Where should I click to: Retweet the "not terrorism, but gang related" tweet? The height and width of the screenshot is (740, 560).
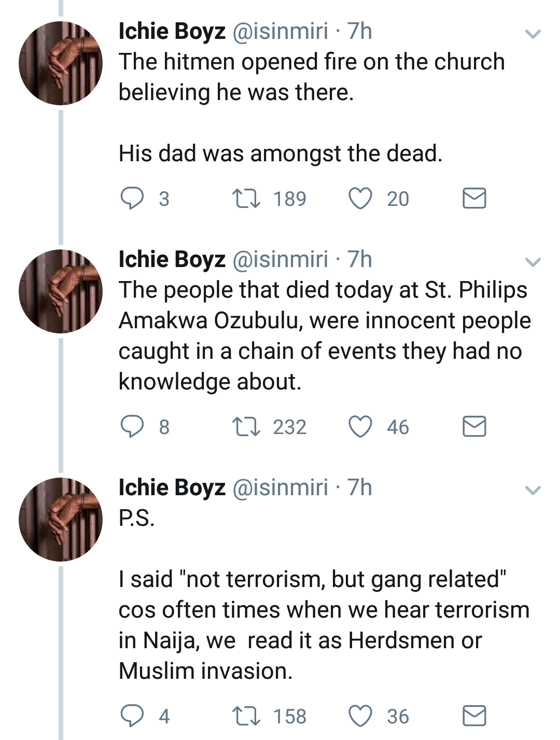point(246,716)
